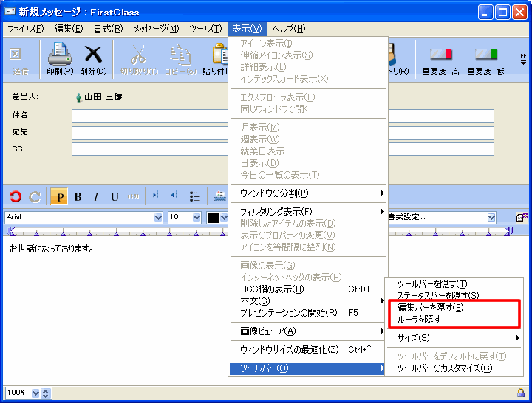Image resolution: width=532 pixels, height=403 pixels.
Task: Click the Print (印刷) toolbar icon
Action: click(x=60, y=55)
